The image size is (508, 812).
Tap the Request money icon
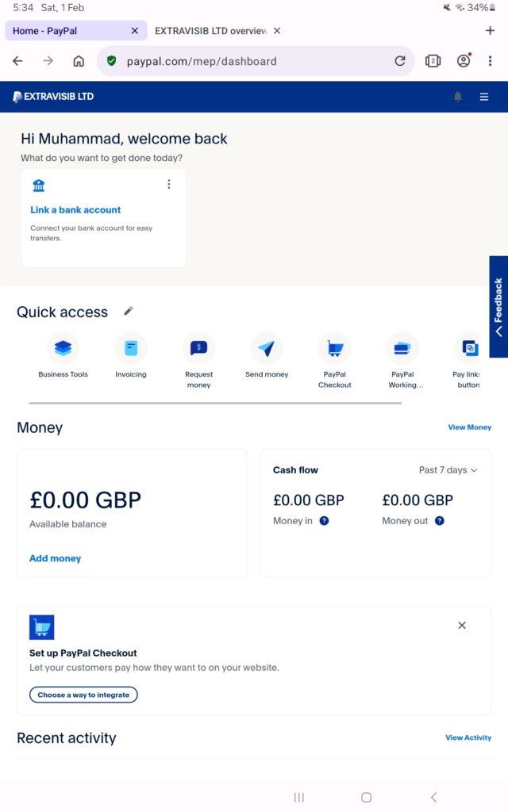click(x=198, y=348)
